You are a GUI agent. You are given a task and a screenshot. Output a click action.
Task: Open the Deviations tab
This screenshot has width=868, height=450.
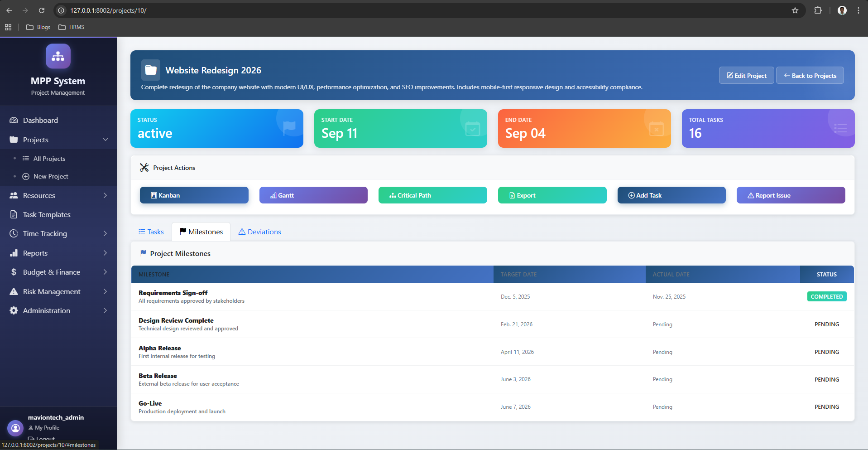pyautogui.click(x=260, y=232)
